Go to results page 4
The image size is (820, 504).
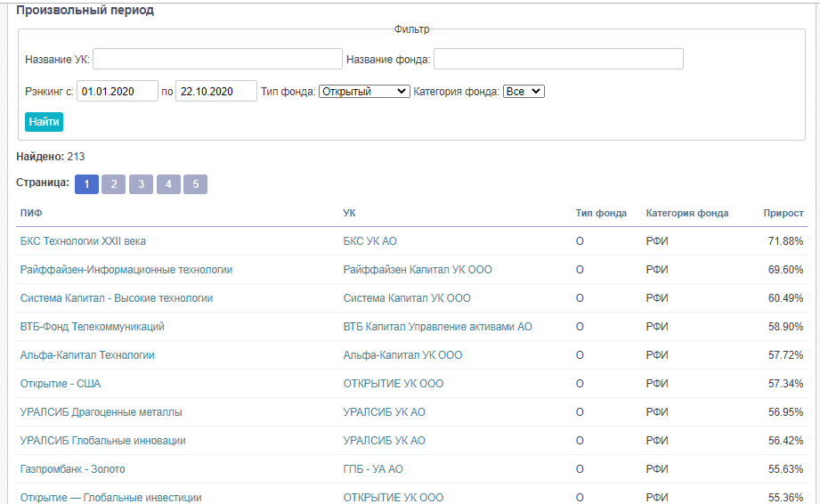point(168,184)
